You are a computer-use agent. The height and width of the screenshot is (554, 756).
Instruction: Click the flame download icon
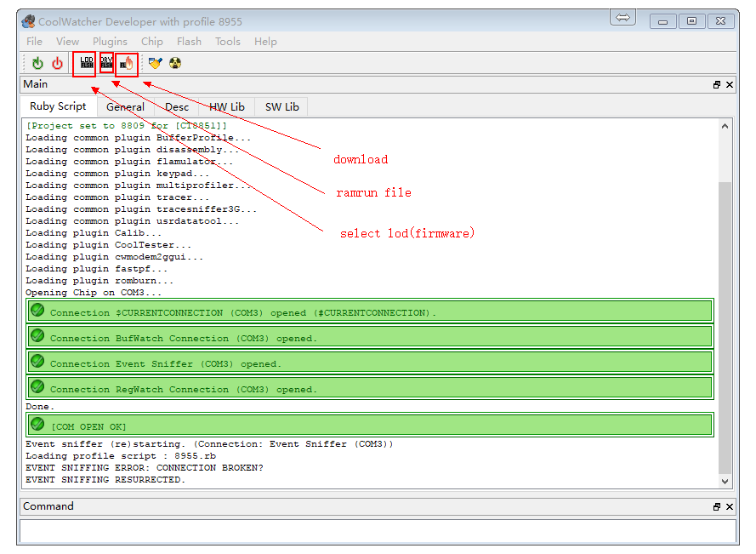coord(127,63)
